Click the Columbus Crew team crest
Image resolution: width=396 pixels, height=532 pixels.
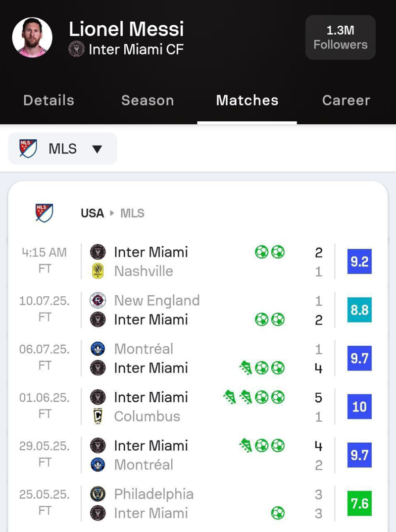pyautogui.click(x=98, y=417)
